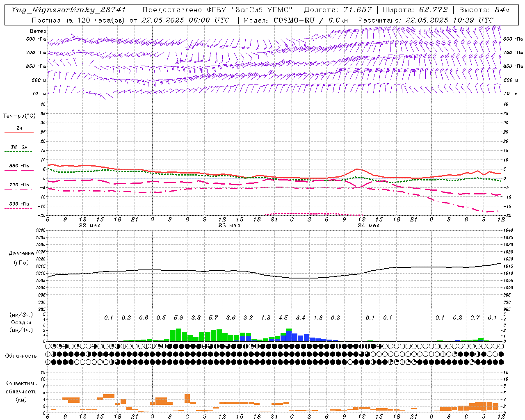Select the Прогноз на 120 часа(ов) text
Image resolution: width=525 pixels, height=420 pixels.
(x=79, y=20)
